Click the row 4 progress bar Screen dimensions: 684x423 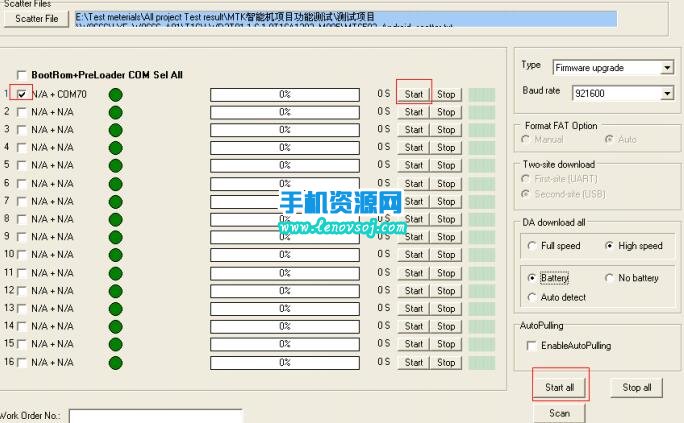pyautogui.click(x=285, y=148)
